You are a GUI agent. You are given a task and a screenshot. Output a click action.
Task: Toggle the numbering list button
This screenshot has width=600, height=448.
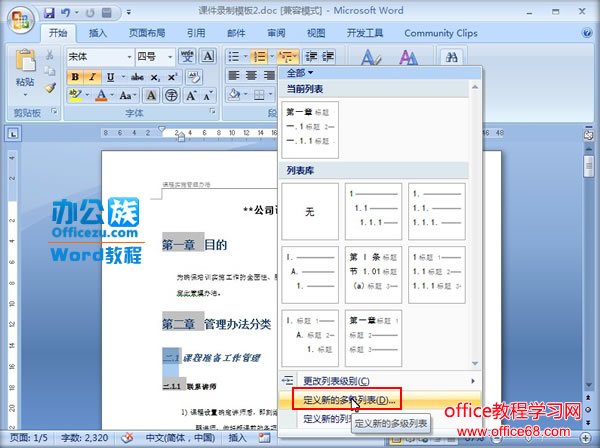click(x=259, y=57)
